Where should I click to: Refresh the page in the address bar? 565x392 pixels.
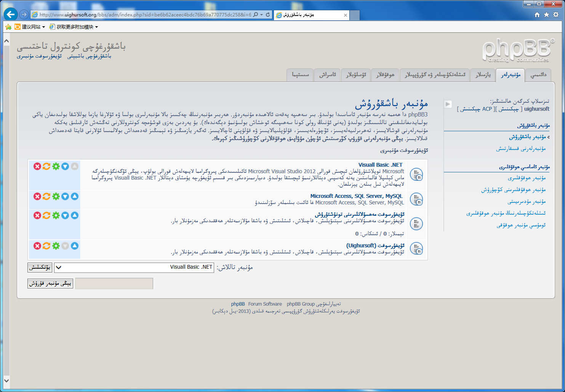pyautogui.click(x=268, y=14)
